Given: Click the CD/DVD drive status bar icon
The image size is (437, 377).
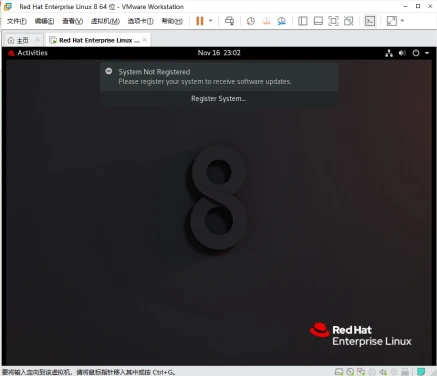Looking at the screenshot, I should tap(350, 372).
